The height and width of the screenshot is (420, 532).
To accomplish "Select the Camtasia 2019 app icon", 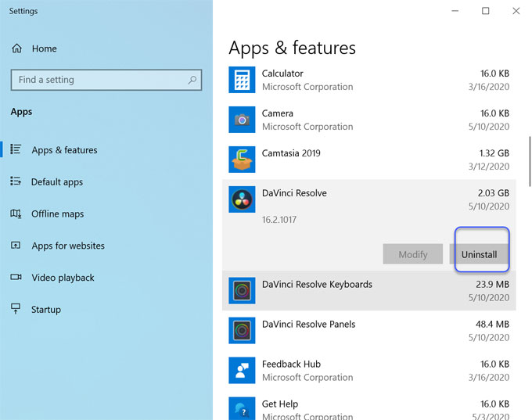I will (242, 160).
